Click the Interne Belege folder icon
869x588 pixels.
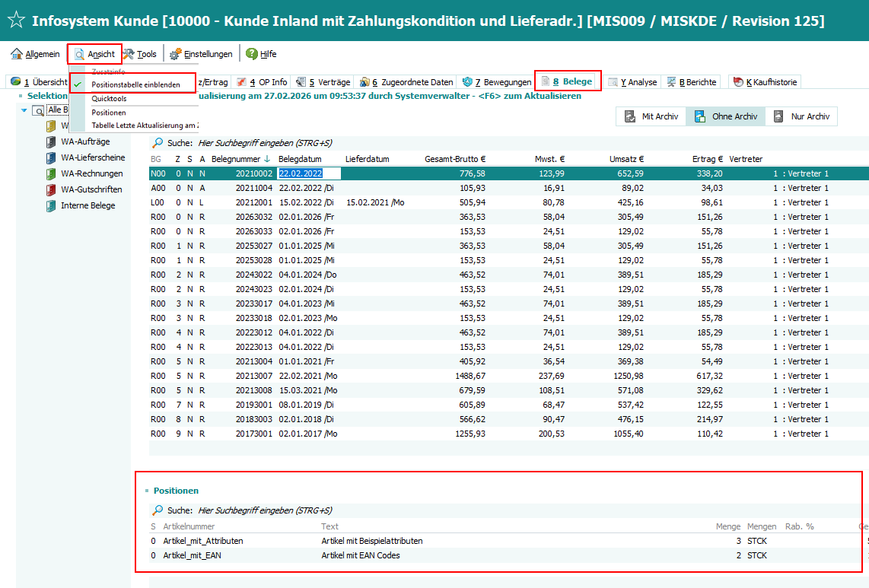click(x=51, y=206)
